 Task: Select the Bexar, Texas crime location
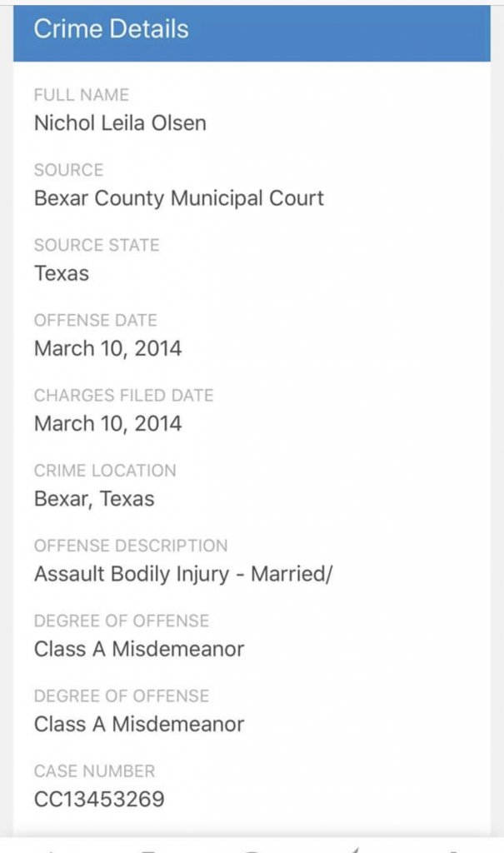tap(94, 498)
